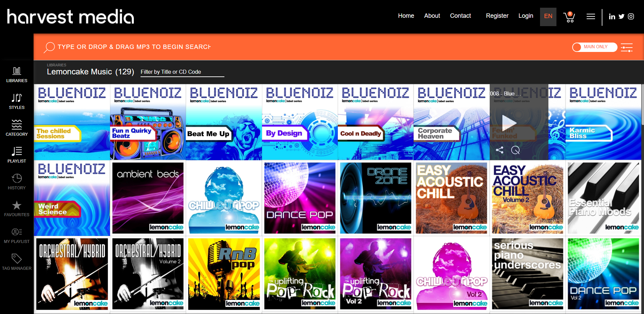
Task: Toggle the Main Only switch
Action: tap(595, 47)
